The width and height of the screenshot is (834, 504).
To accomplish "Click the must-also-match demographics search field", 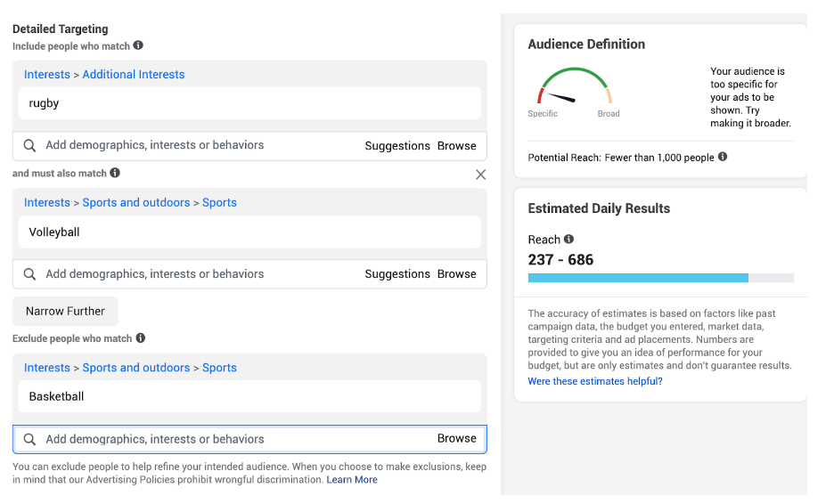I will pos(196,274).
